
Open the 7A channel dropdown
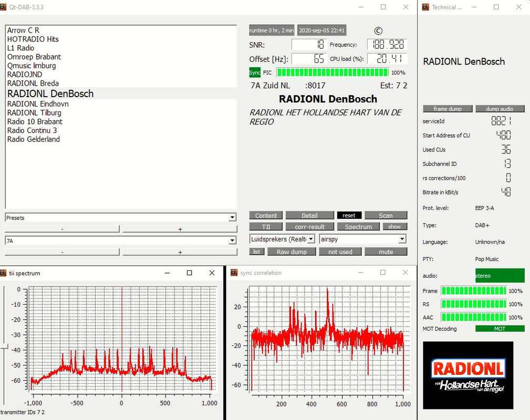pyautogui.click(x=121, y=240)
